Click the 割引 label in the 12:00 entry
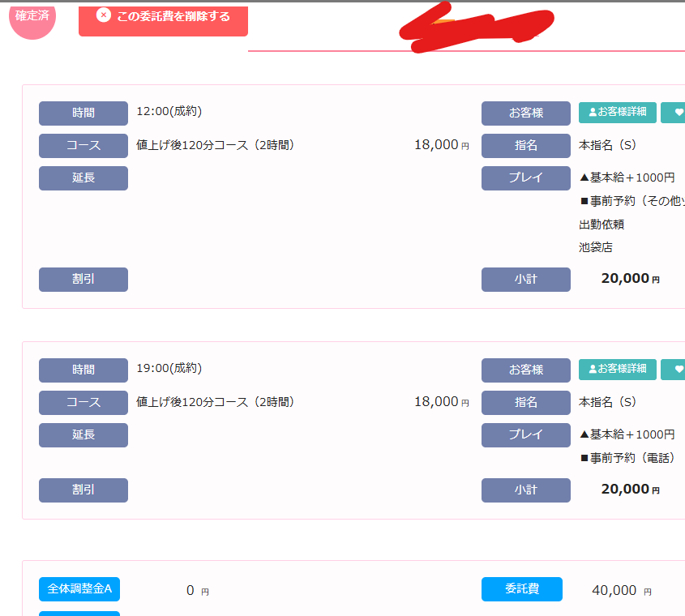Viewport: 685px width, 616px height. [x=83, y=280]
